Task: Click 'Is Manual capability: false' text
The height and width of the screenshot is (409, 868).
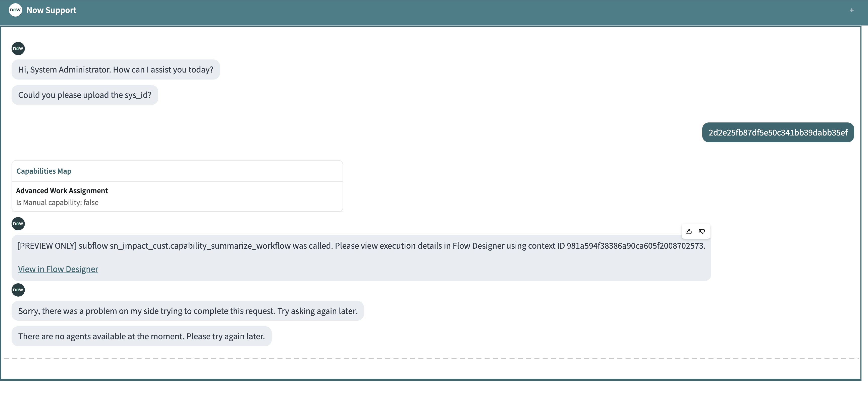Action: click(57, 203)
